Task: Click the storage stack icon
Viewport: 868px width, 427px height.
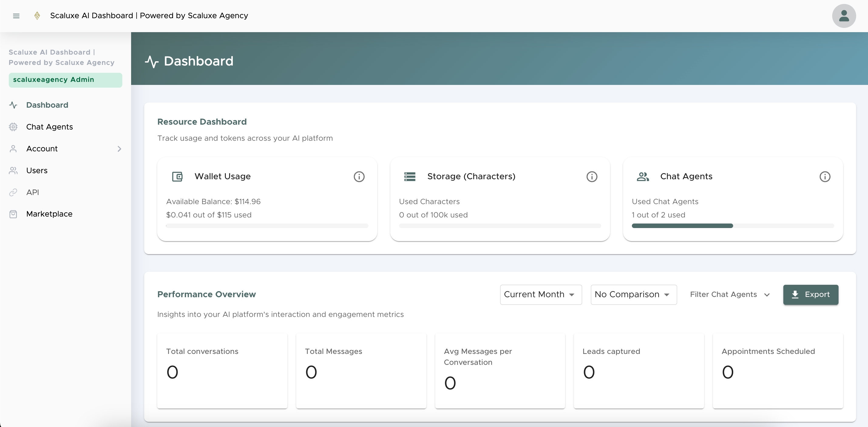Action: coord(410,177)
